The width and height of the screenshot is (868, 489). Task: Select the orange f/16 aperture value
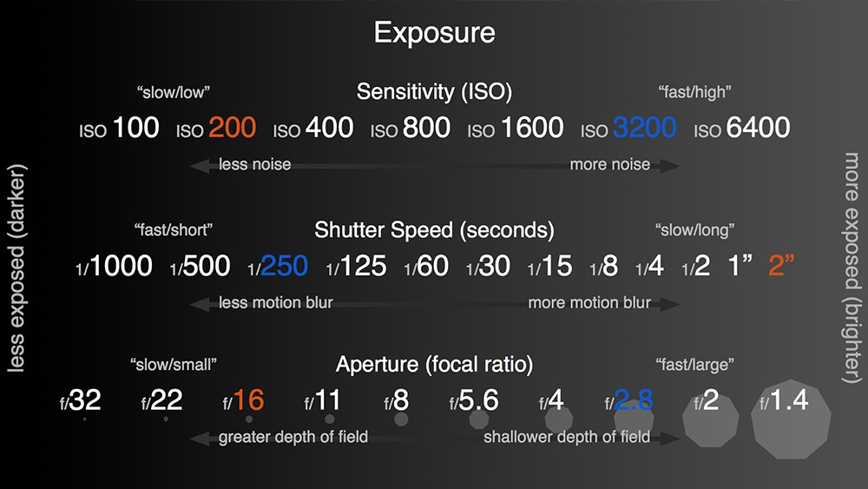pyautogui.click(x=244, y=400)
